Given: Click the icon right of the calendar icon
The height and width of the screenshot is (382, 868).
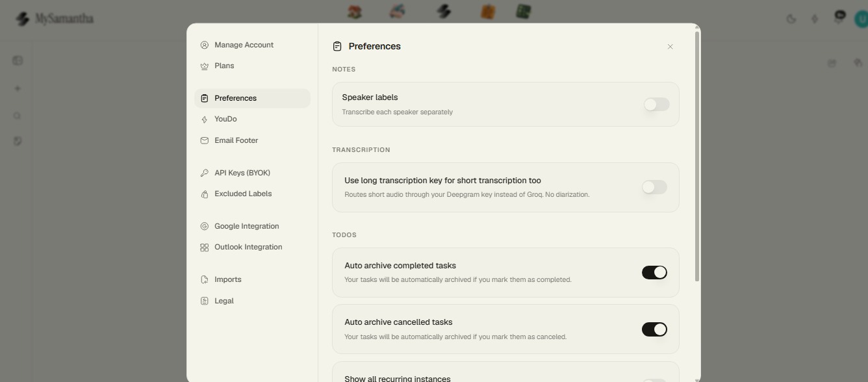Looking at the screenshot, I should 858,62.
